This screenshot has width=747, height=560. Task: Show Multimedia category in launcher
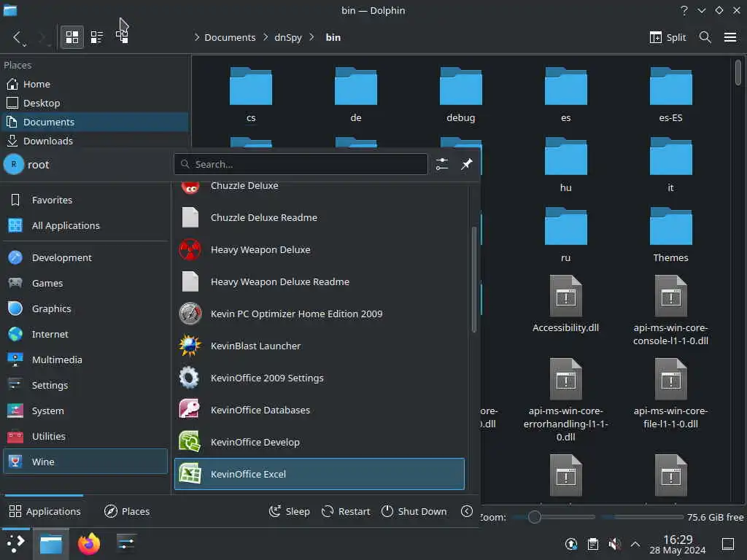coord(85,359)
